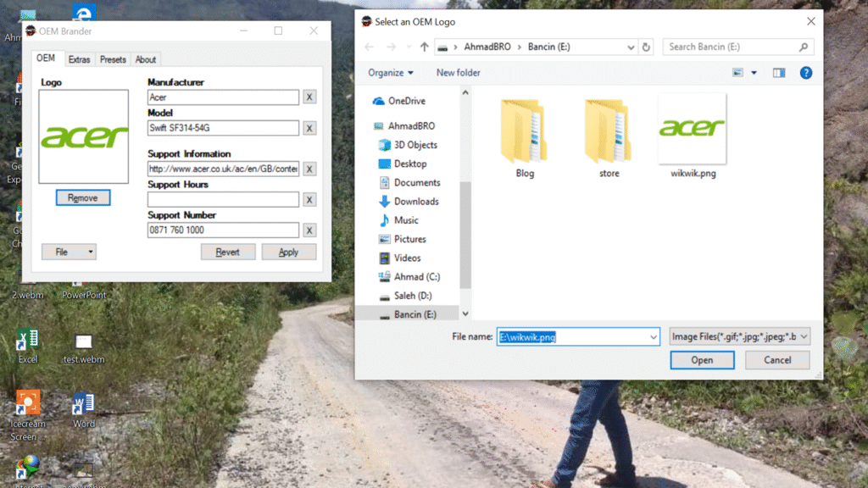Switch to the Extras tab
The width and height of the screenshot is (868, 488).
[79, 59]
